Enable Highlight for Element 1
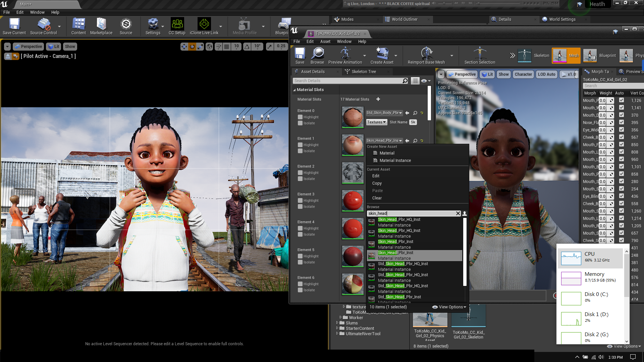This screenshot has height=362, width=644. click(x=300, y=145)
